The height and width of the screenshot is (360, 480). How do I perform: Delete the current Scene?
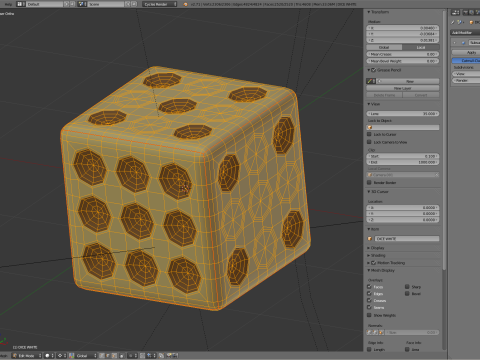134,4
